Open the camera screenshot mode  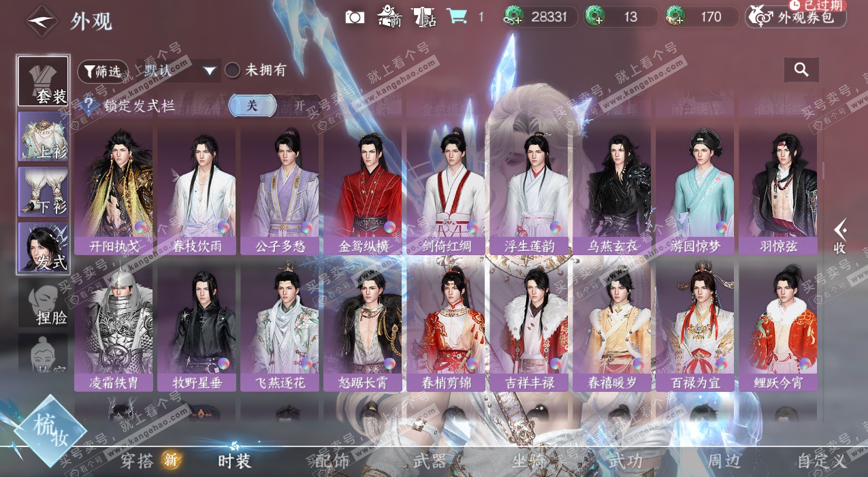click(x=355, y=17)
